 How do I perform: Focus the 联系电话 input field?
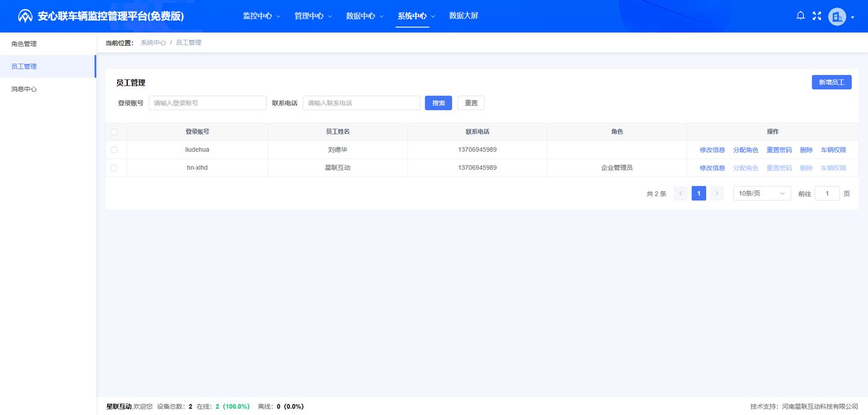coord(361,103)
